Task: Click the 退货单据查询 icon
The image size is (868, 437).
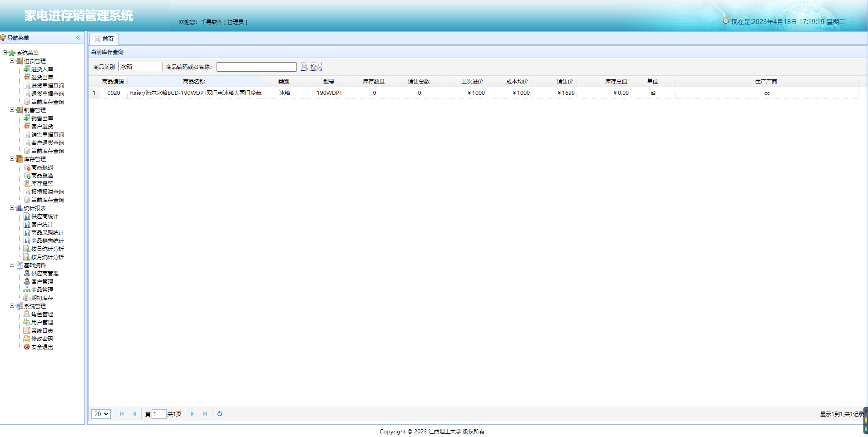Action: (x=27, y=93)
